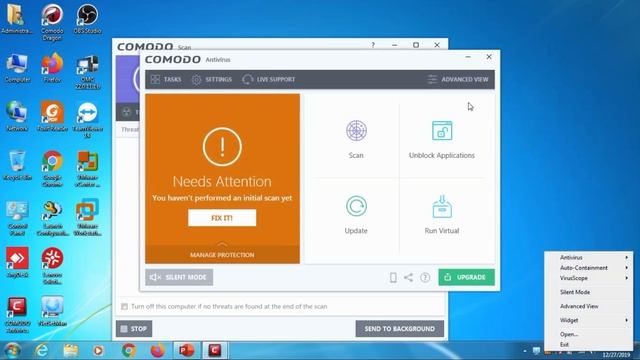Open Live Support in the header
Screen dimensions: 640x360
point(269,80)
